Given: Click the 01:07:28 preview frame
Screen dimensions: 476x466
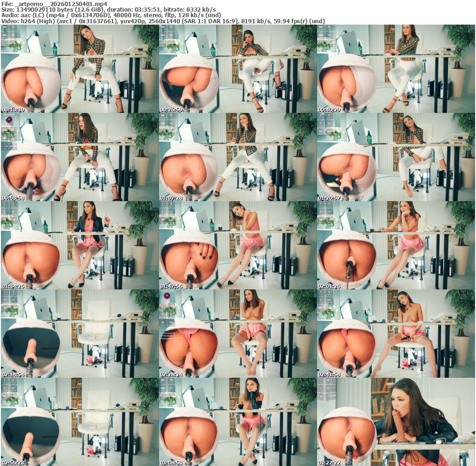Looking at the screenshot, I should 238,157.
